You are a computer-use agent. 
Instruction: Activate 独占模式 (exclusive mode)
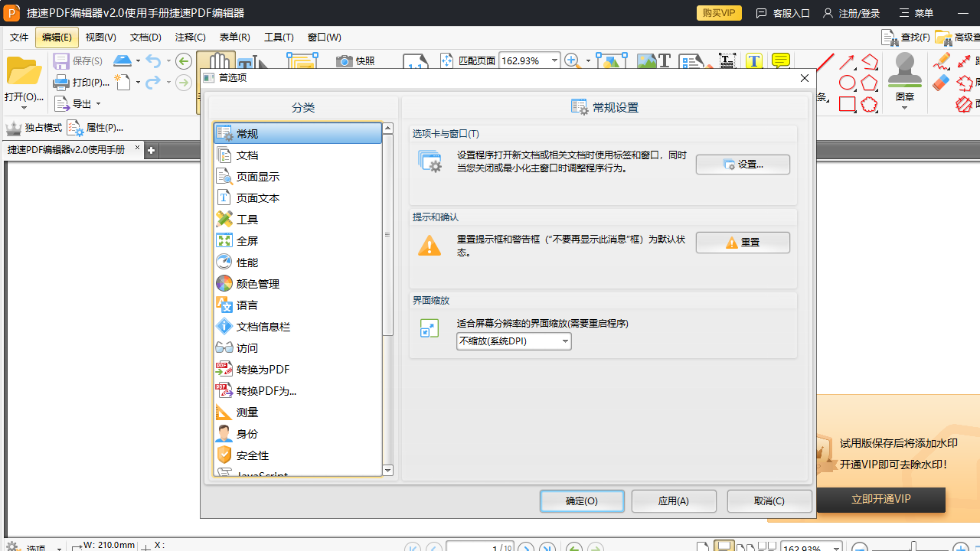[x=34, y=128]
